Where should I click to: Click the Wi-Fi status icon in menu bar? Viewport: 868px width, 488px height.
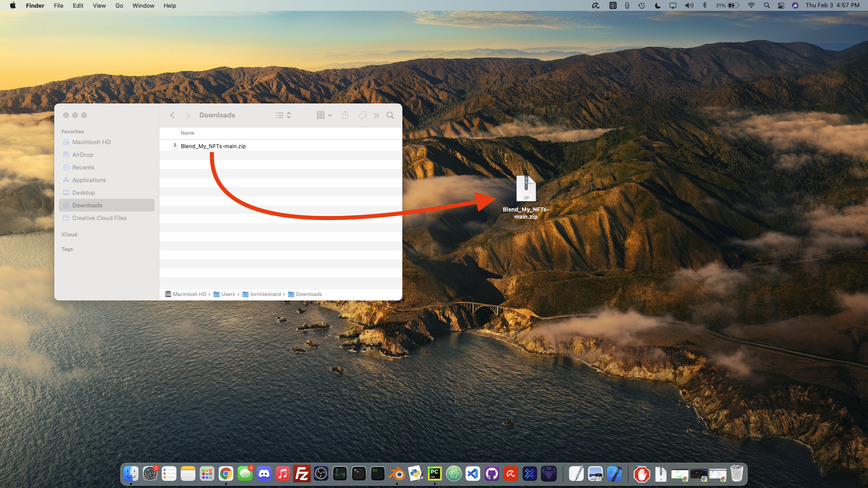click(x=750, y=5)
